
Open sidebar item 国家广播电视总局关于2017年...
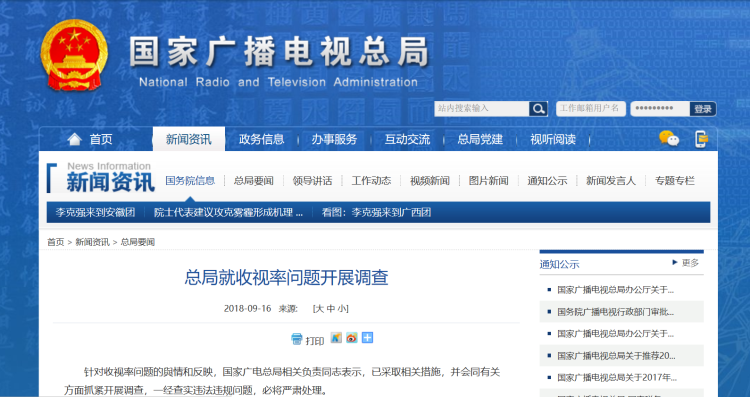pyautogui.click(x=617, y=377)
